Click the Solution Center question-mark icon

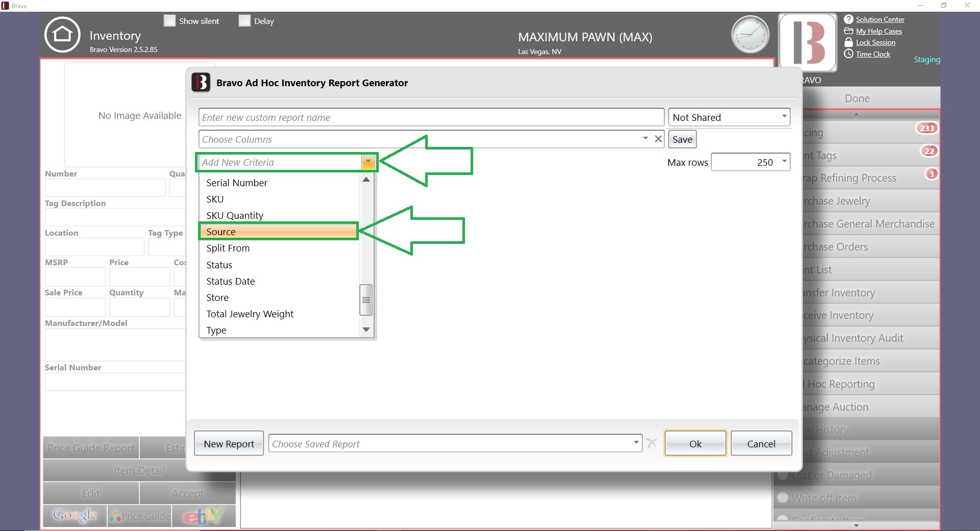(848, 19)
